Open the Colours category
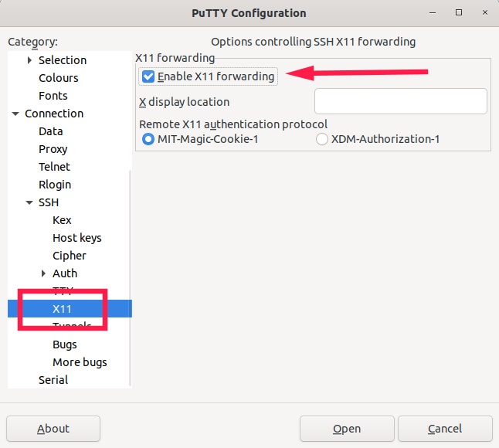 [x=59, y=78]
